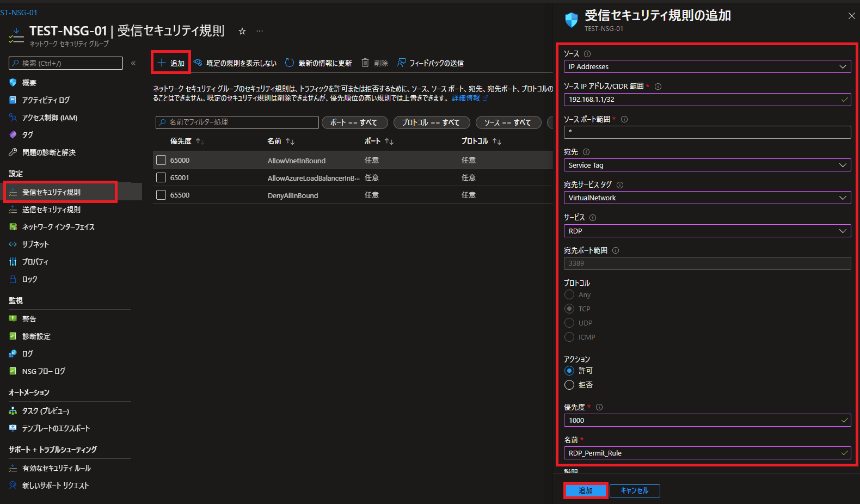Viewport: 860px width, 504px height.
Task: Click the ポート == すべて filter pill
Action: pyautogui.click(x=354, y=122)
